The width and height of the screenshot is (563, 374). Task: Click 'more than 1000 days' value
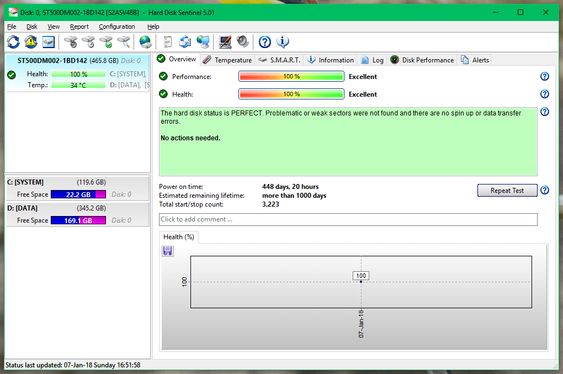pos(294,196)
